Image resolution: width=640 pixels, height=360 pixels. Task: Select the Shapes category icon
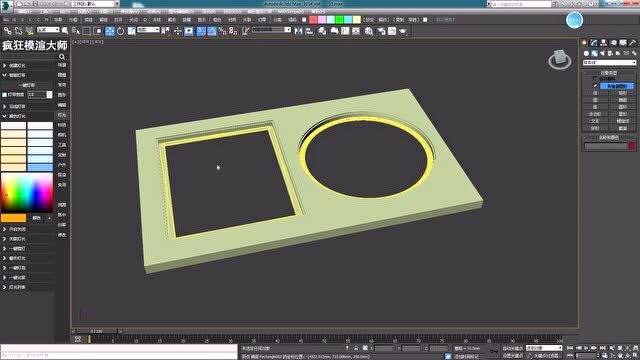[594, 53]
